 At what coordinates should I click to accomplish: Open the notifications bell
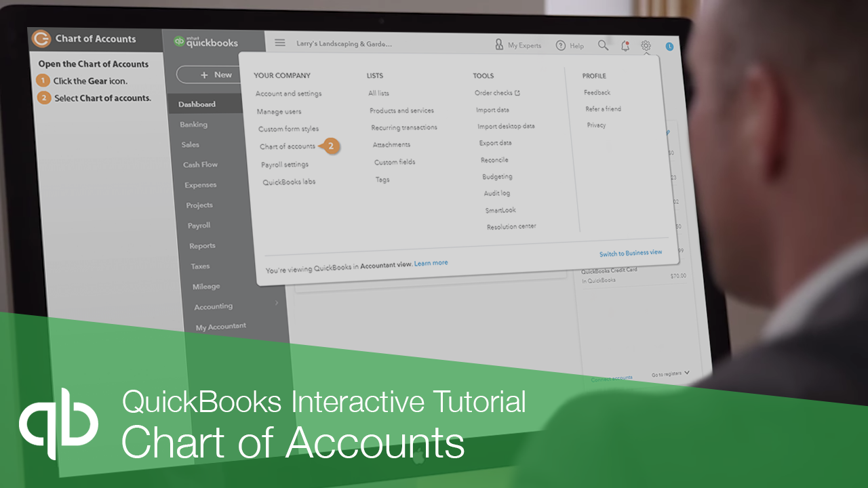(625, 45)
